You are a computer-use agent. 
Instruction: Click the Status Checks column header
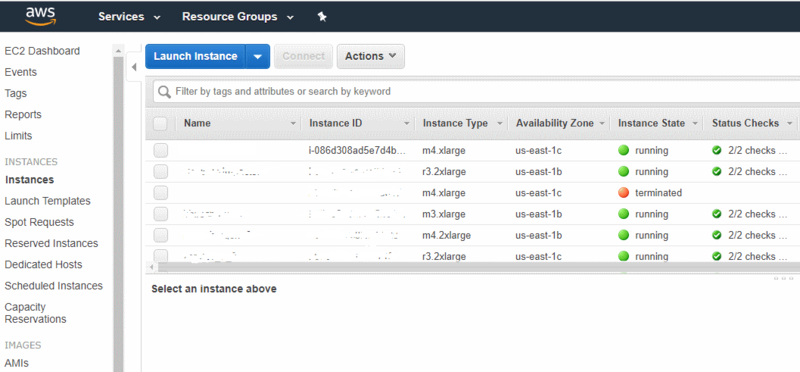[x=745, y=123]
